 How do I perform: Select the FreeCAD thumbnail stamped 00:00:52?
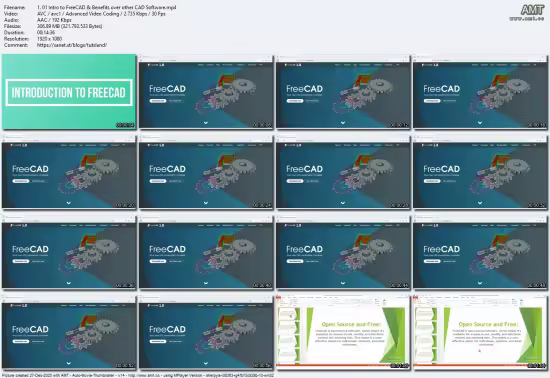(69, 332)
